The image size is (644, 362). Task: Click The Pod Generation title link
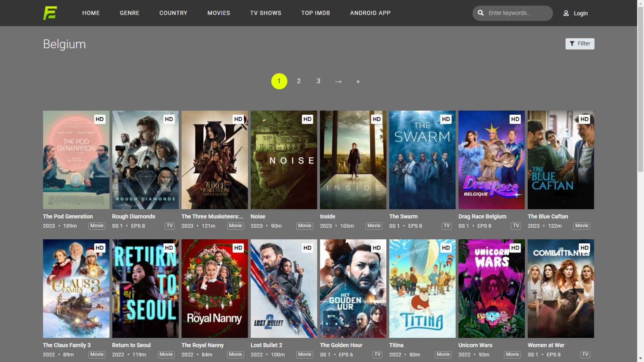[x=68, y=216]
